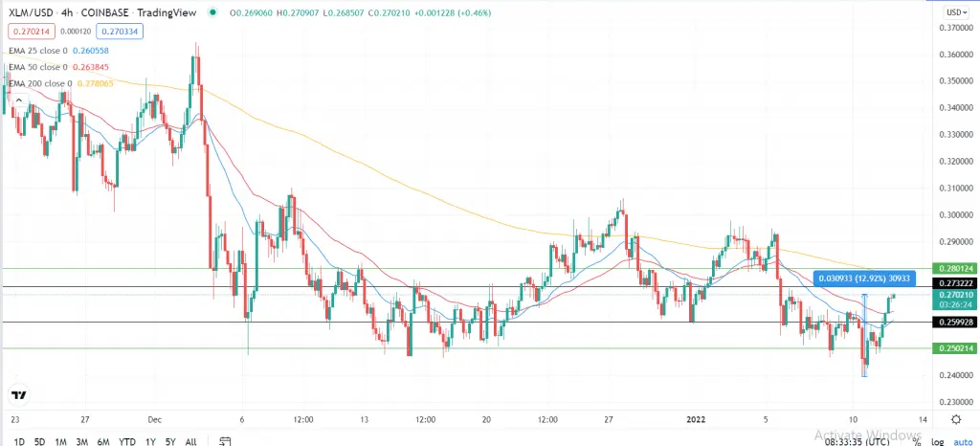Select the 1Y time range
This screenshot has width=980, height=446.
click(150, 441)
